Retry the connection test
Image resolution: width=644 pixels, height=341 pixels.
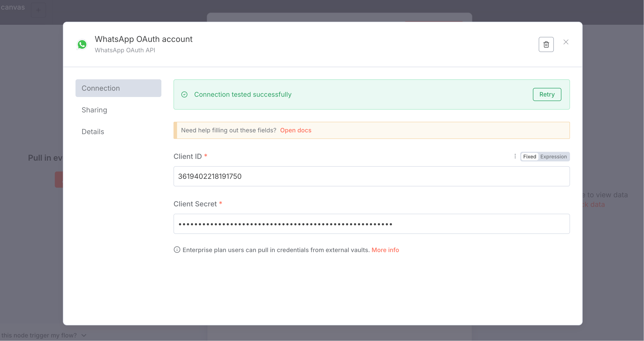tap(547, 94)
